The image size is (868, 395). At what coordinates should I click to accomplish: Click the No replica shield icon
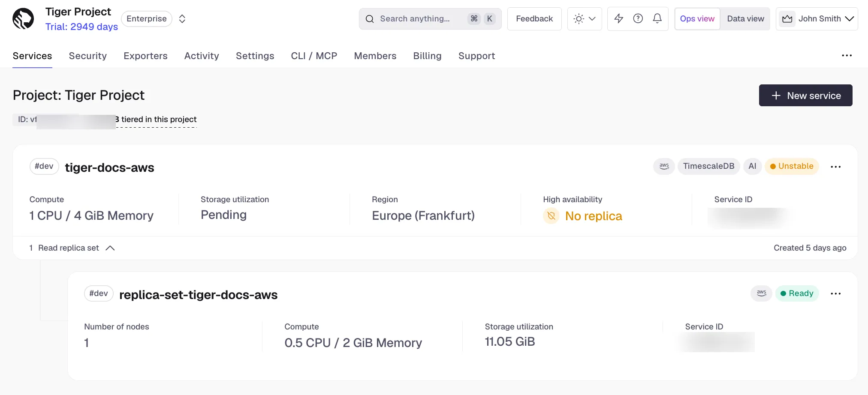(x=552, y=216)
